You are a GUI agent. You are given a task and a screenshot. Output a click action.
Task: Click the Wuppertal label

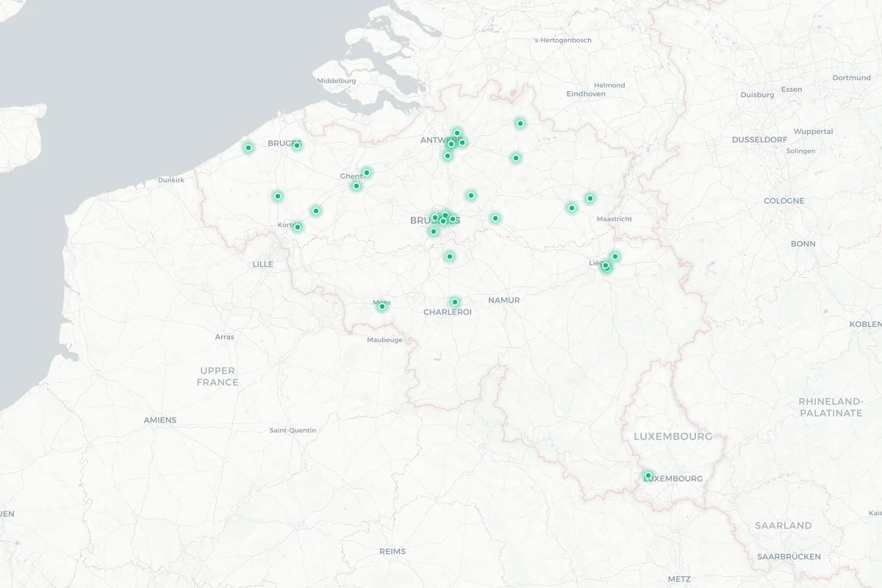pos(814,131)
